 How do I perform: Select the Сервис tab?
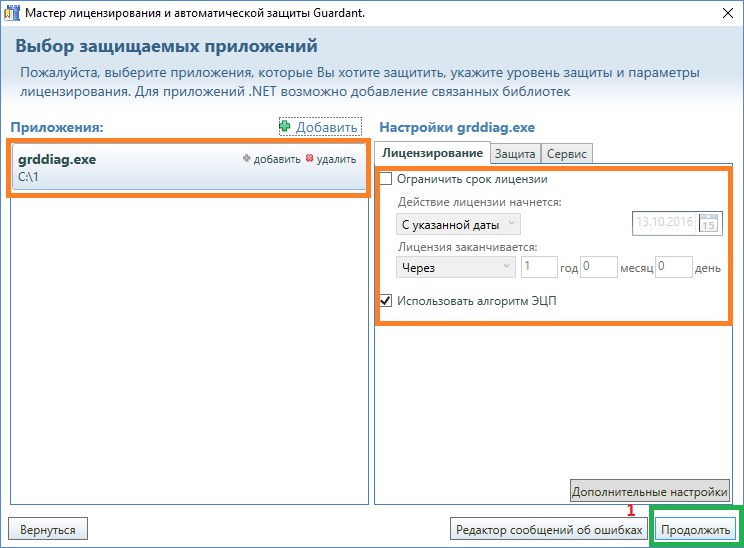tap(566, 153)
